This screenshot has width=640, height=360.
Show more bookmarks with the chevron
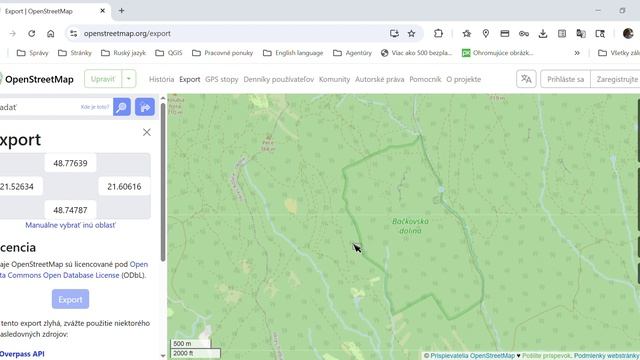[x=577, y=53]
